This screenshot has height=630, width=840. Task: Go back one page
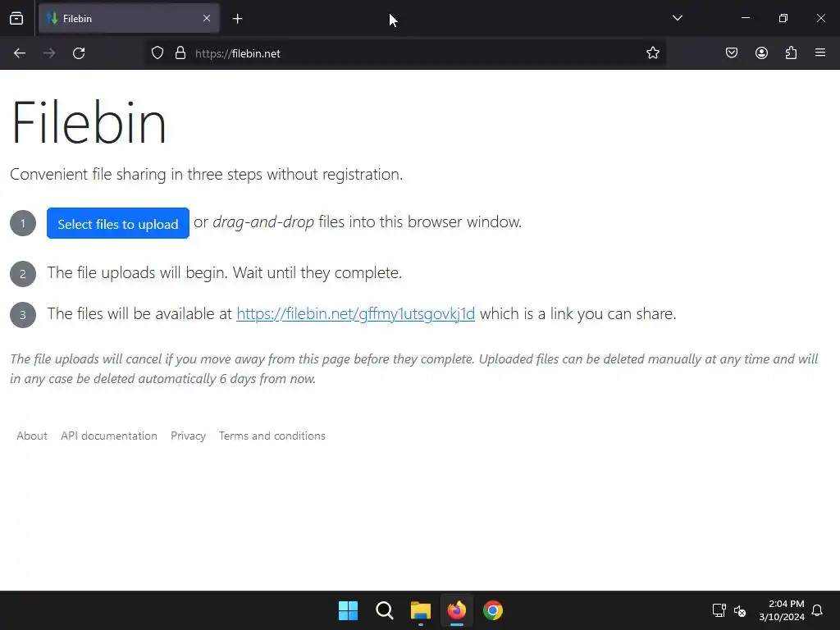[x=20, y=53]
